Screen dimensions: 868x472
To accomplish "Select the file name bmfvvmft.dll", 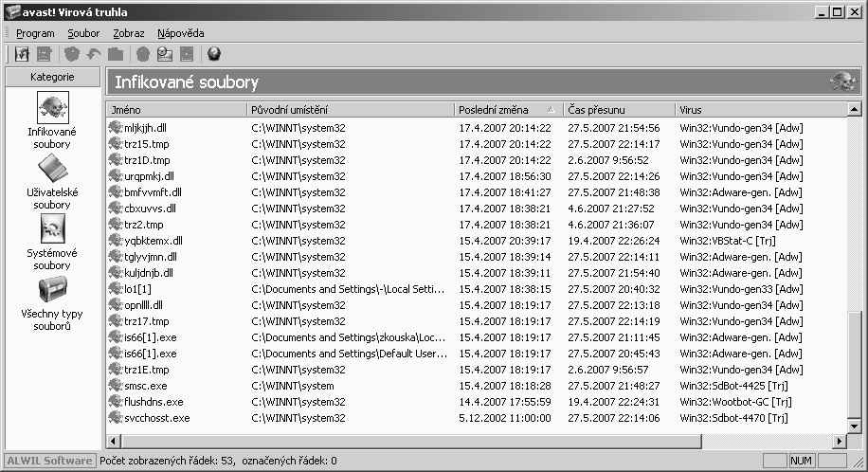I will point(153,192).
